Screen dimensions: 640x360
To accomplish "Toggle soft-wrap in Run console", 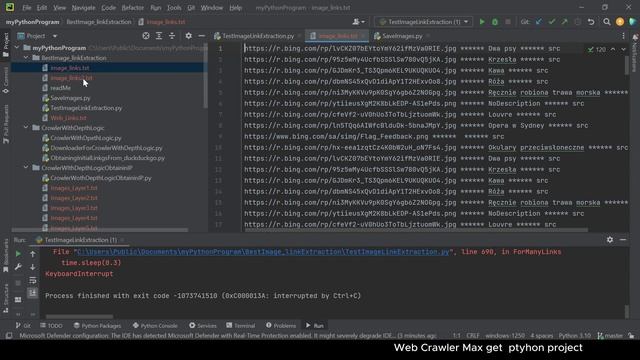I will tap(33, 280).
